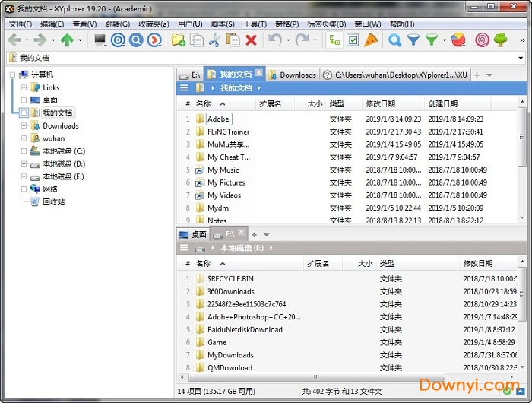Click the Hotlist target icon

118,40
